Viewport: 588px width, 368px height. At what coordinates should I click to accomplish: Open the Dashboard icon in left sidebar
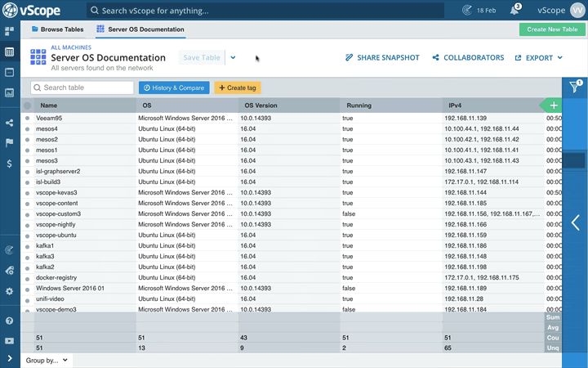(9, 31)
